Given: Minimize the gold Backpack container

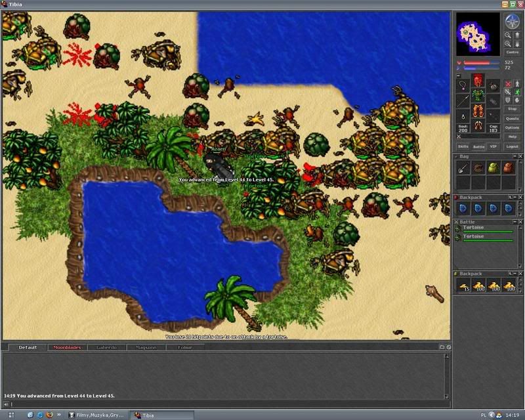Looking at the screenshot, I should point(515,274).
